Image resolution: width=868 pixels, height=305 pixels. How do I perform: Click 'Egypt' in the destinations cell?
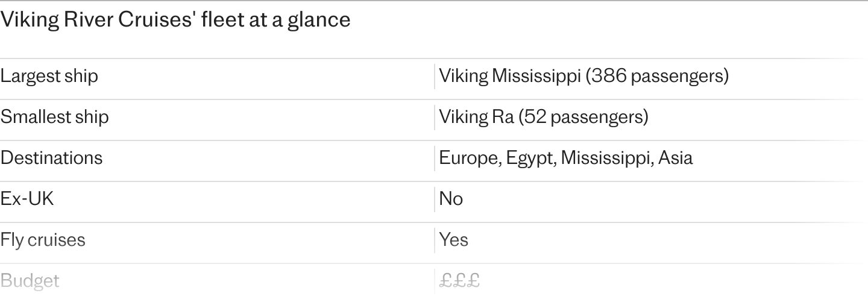(x=530, y=158)
